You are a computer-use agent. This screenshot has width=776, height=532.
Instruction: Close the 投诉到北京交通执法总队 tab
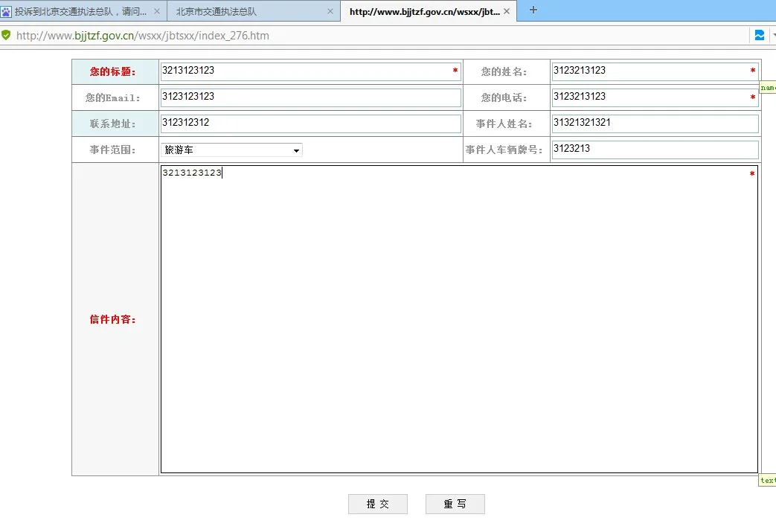(x=156, y=12)
